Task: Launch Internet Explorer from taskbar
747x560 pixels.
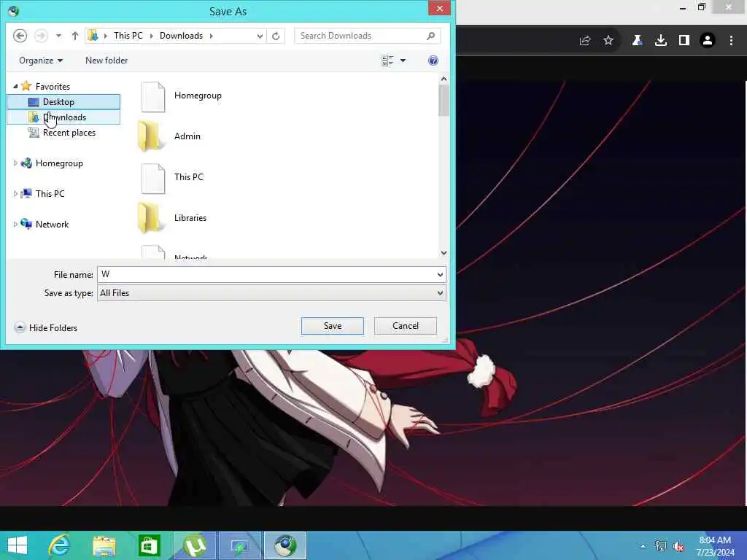Action: click(59, 545)
